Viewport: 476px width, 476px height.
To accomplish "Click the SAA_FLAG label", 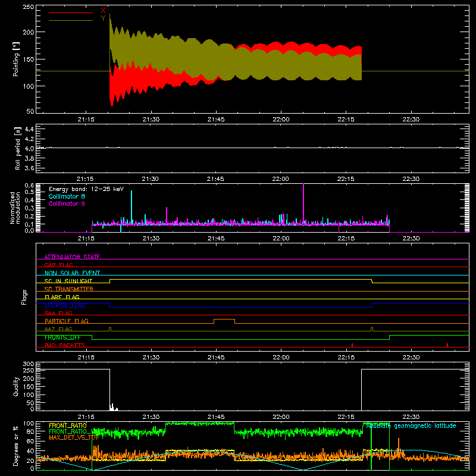I will pyautogui.click(x=58, y=313).
